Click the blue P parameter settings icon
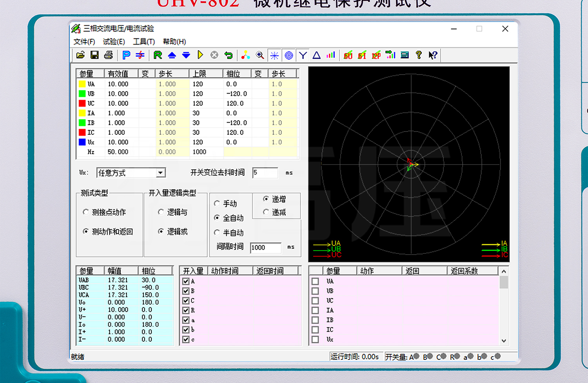Screen dimensions: 588x383 coord(125,55)
